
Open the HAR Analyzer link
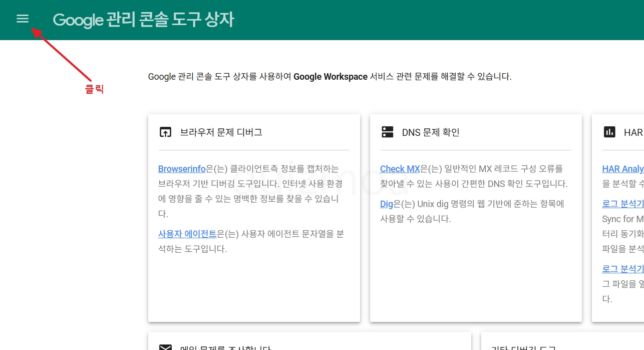[623, 168]
